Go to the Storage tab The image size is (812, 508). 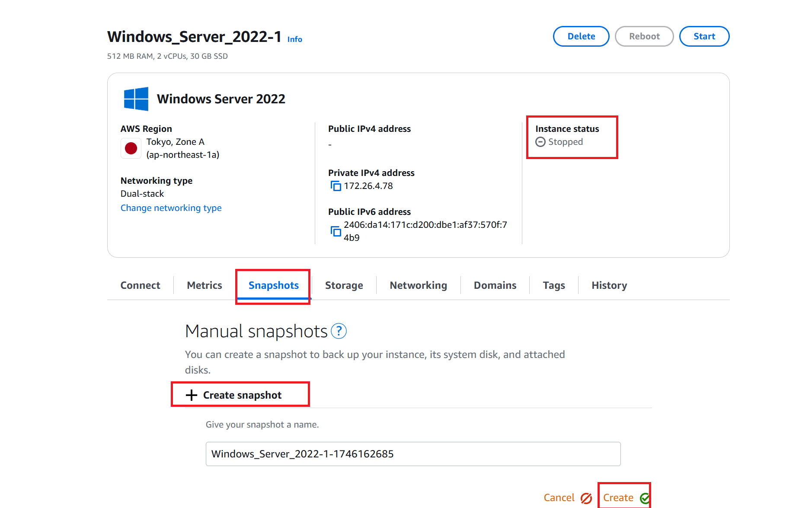[x=344, y=285]
